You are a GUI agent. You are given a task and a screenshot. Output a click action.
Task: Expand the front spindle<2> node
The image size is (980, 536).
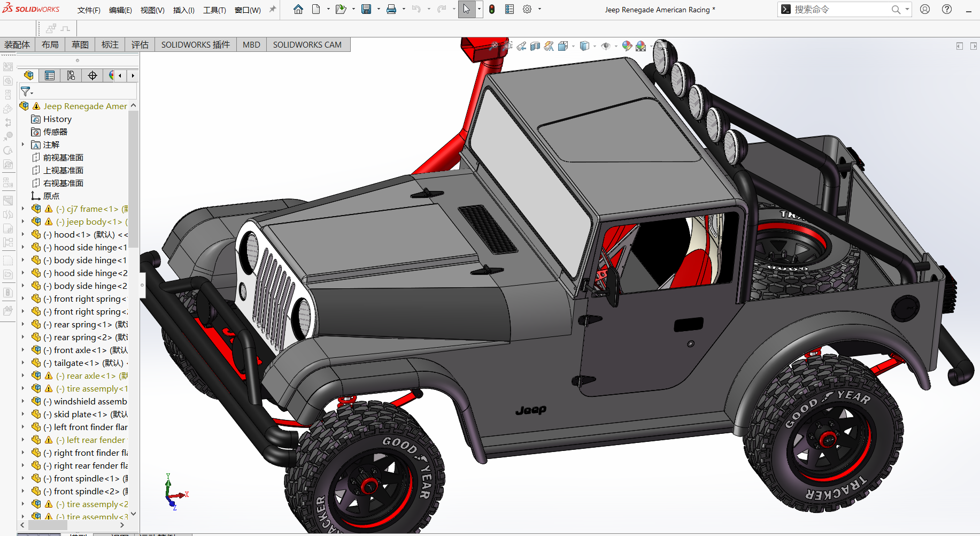23,491
